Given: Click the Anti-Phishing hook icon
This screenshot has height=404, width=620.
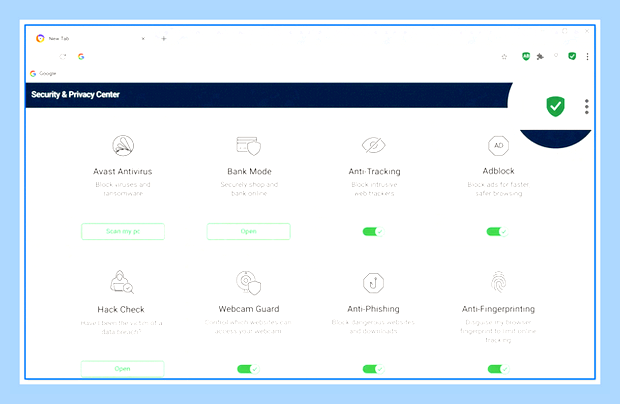Looking at the screenshot, I should 373,283.
